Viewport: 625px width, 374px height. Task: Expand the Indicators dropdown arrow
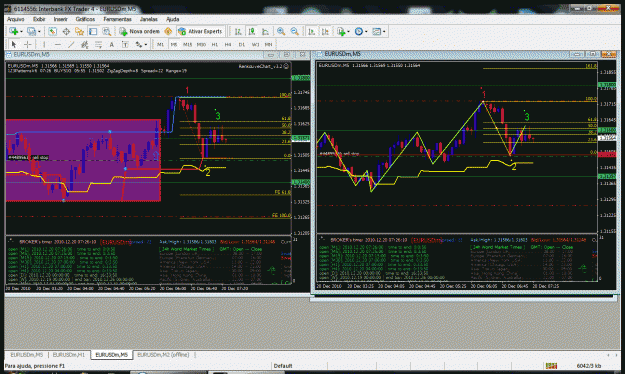tap(349, 31)
